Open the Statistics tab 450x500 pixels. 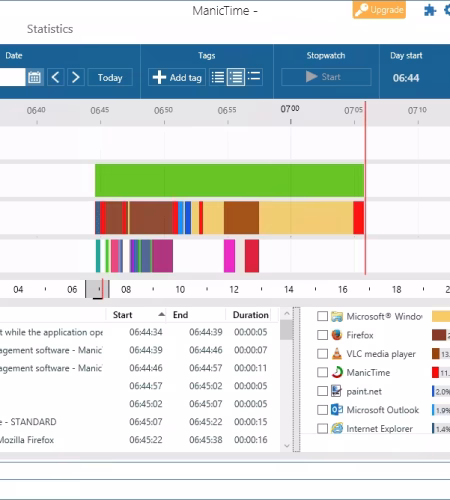pyautogui.click(x=50, y=29)
